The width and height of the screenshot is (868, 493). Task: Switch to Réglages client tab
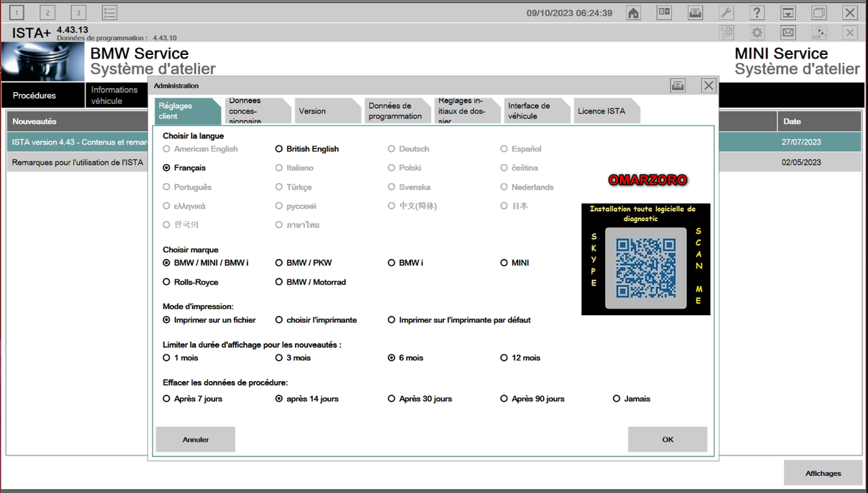(x=188, y=111)
